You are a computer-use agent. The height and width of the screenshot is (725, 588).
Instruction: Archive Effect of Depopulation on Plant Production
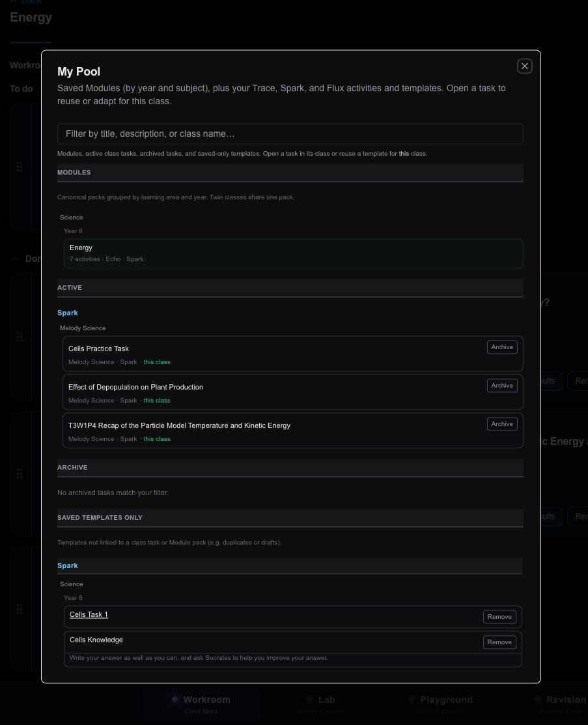pyautogui.click(x=502, y=386)
